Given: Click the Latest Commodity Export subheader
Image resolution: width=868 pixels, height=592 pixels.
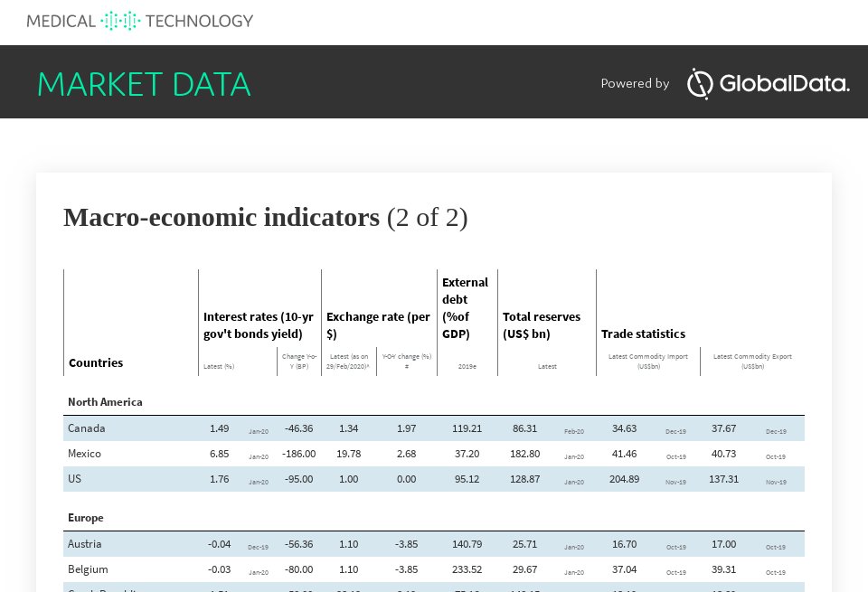Looking at the screenshot, I should coord(752,361).
